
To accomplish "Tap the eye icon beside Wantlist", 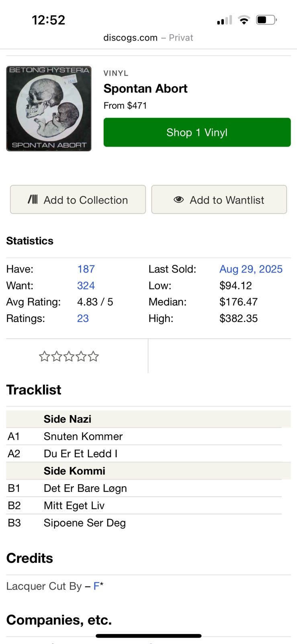I will (x=178, y=200).
